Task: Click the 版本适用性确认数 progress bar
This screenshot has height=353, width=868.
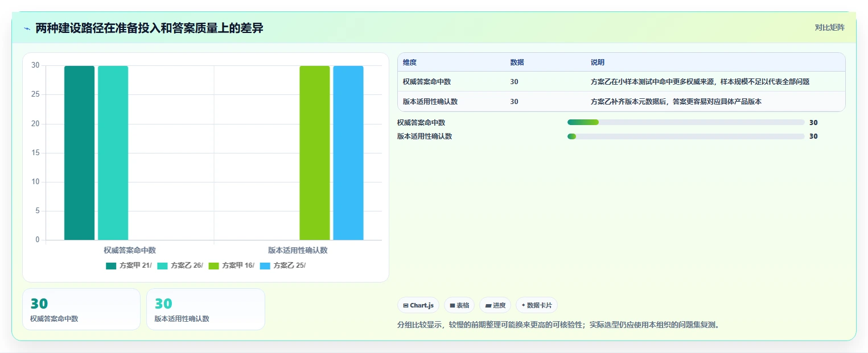Action: (686, 136)
